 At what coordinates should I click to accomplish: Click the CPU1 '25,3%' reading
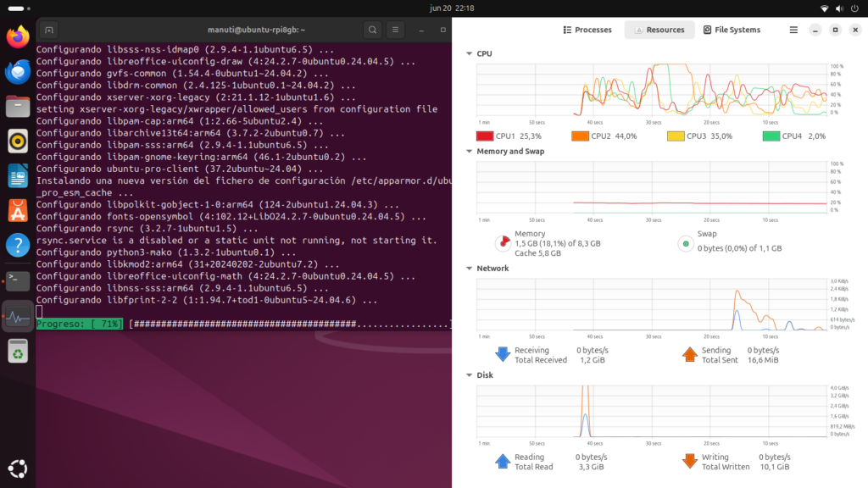click(x=531, y=136)
